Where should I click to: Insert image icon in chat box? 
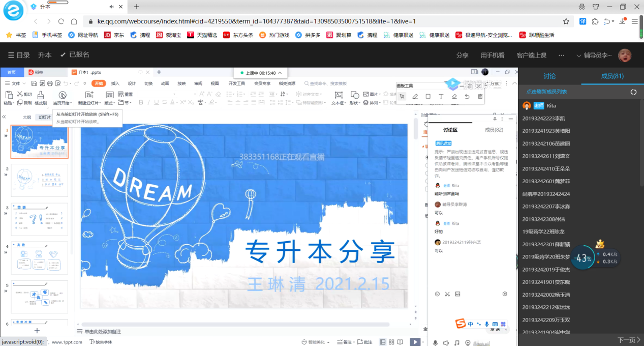click(457, 294)
